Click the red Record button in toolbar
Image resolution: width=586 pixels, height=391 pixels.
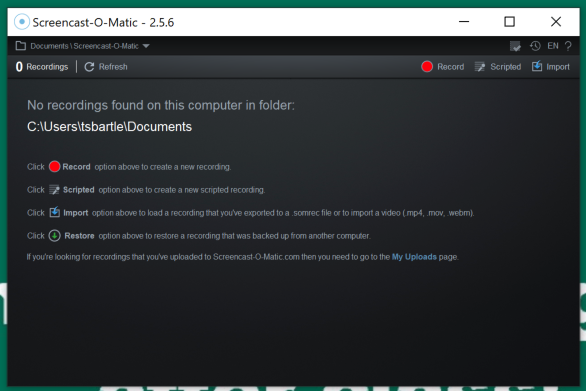[x=442, y=67]
